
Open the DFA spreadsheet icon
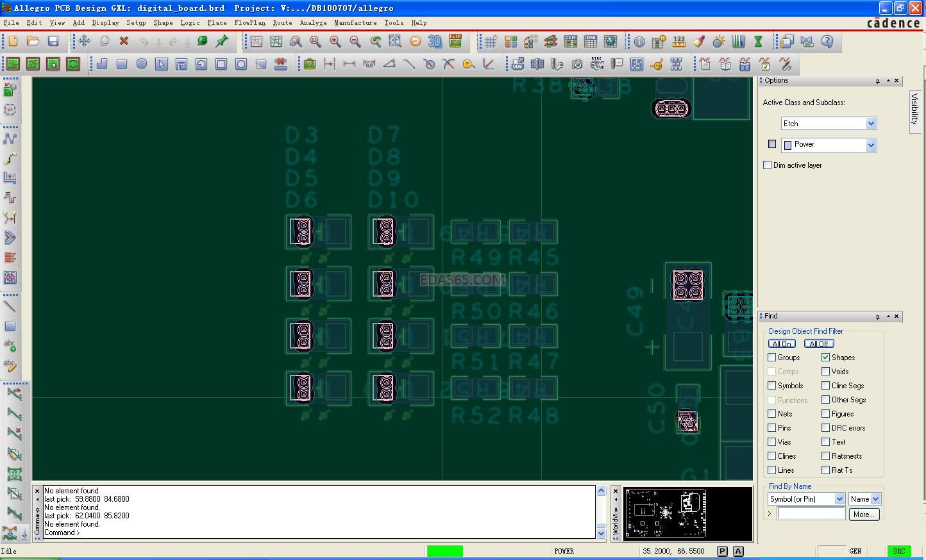coord(591,42)
